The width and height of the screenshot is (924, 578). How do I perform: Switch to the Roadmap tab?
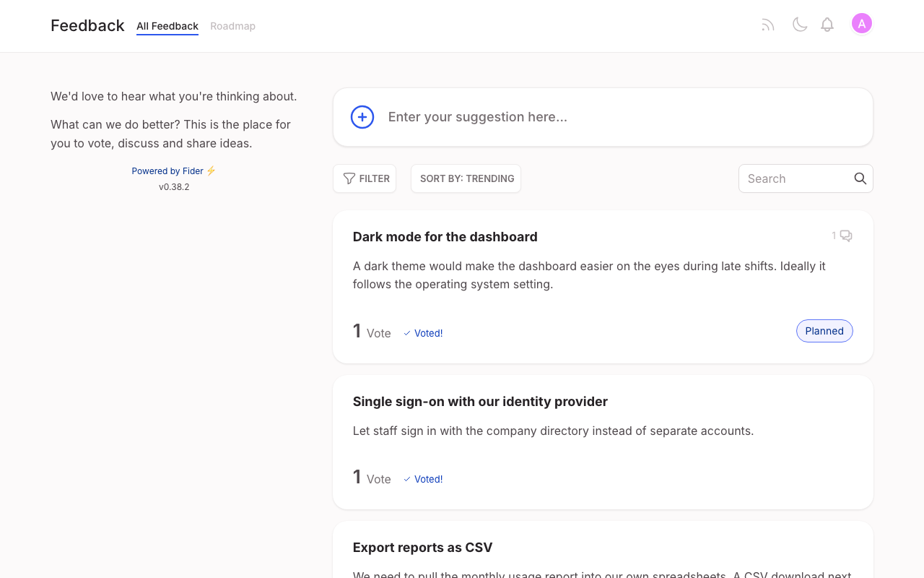click(232, 26)
